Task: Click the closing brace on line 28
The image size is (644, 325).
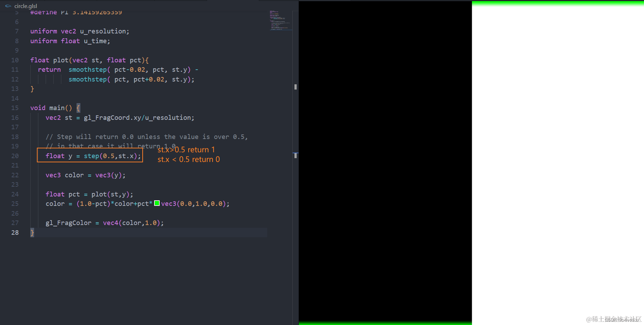Action: tap(32, 233)
